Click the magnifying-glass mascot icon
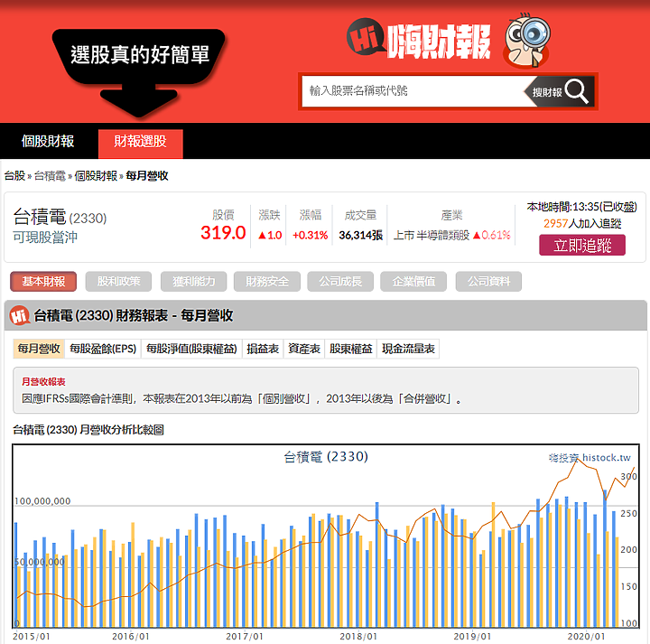Screen dimensions: 650x644 [x=527, y=41]
